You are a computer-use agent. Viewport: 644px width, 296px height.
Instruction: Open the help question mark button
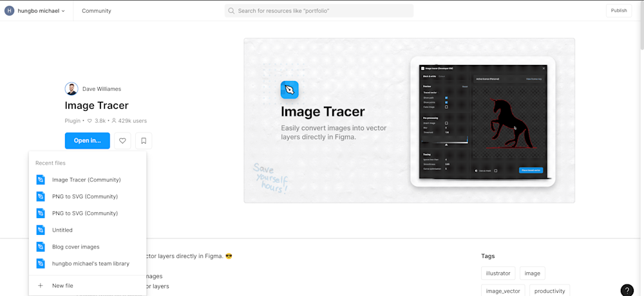(627, 290)
